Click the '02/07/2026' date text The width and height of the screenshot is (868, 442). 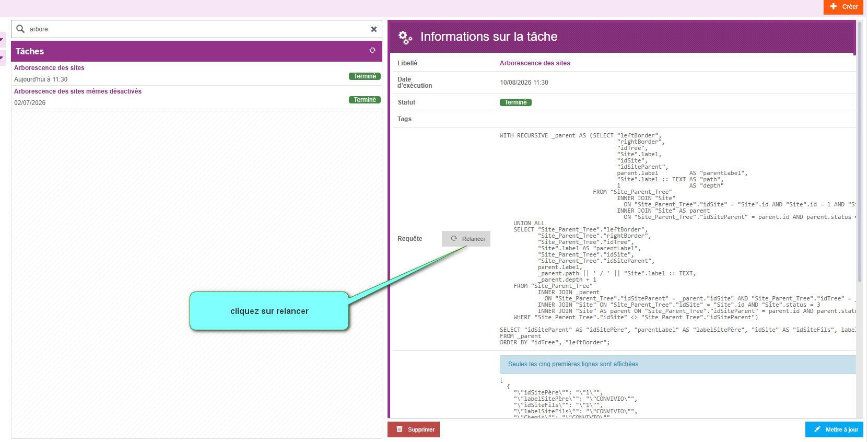click(30, 103)
